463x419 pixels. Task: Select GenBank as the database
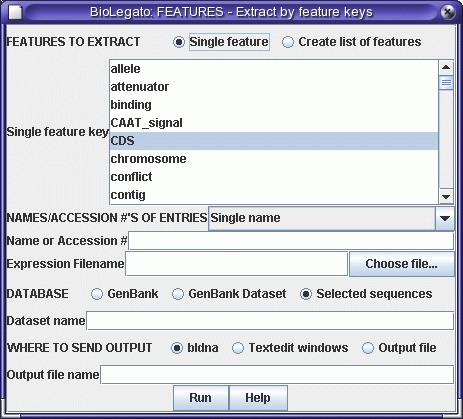coord(97,294)
